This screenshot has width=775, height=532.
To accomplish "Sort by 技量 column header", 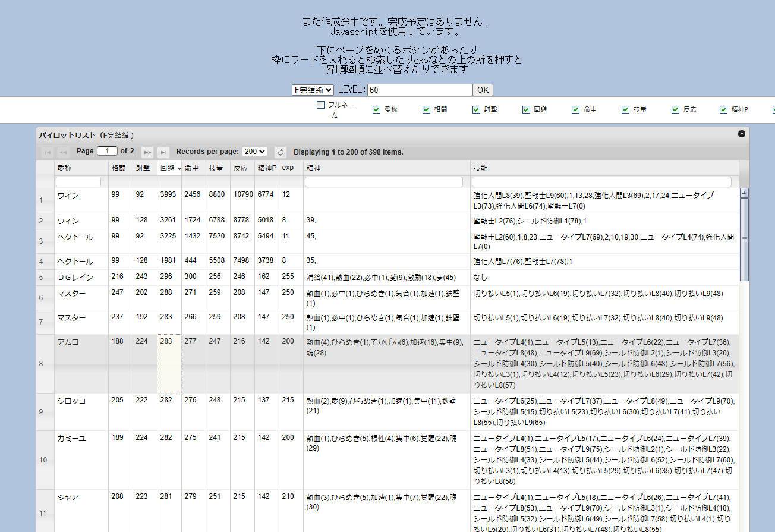I will click(x=218, y=168).
